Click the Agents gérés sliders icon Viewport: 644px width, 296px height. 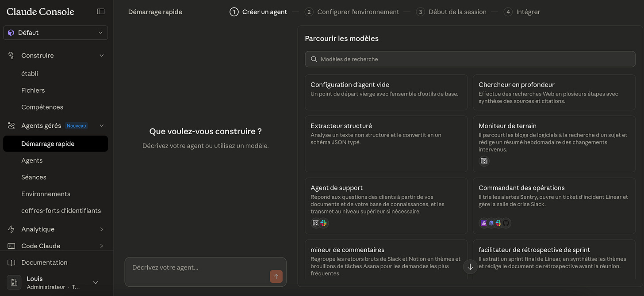pyautogui.click(x=11, y=126)
